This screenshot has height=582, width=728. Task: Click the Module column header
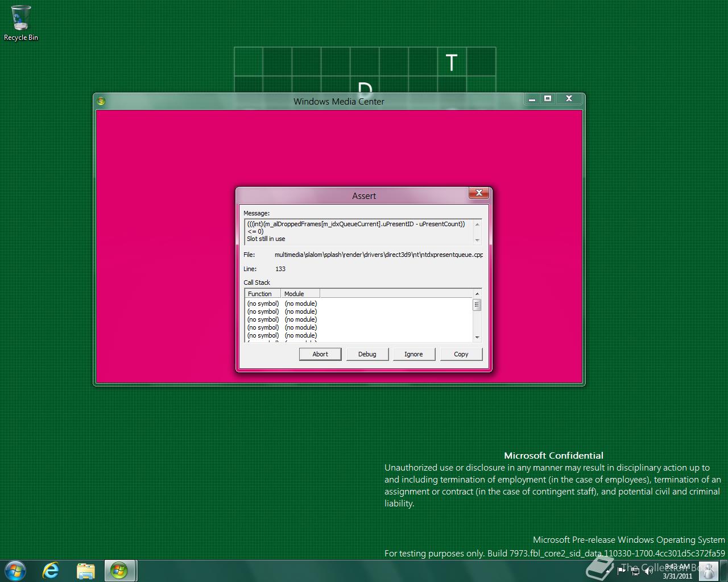(300, 294)
